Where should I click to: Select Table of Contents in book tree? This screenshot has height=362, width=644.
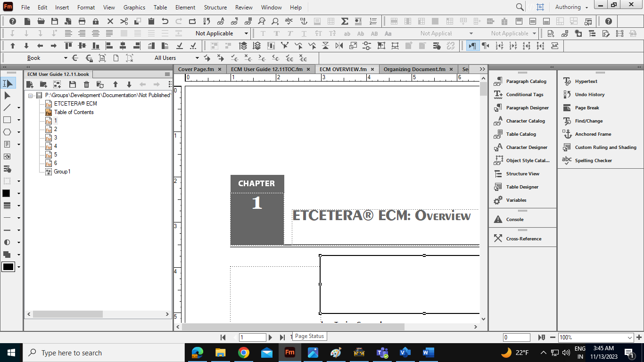coord(74,112)
